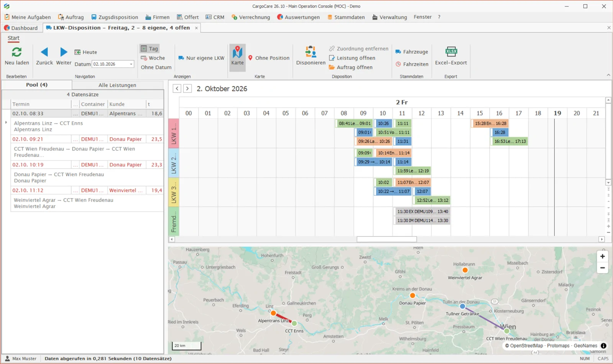This screenshot has width=613, height=364.
Task: Export schedule via Excel-Export
Action: (x=451, y=56)
